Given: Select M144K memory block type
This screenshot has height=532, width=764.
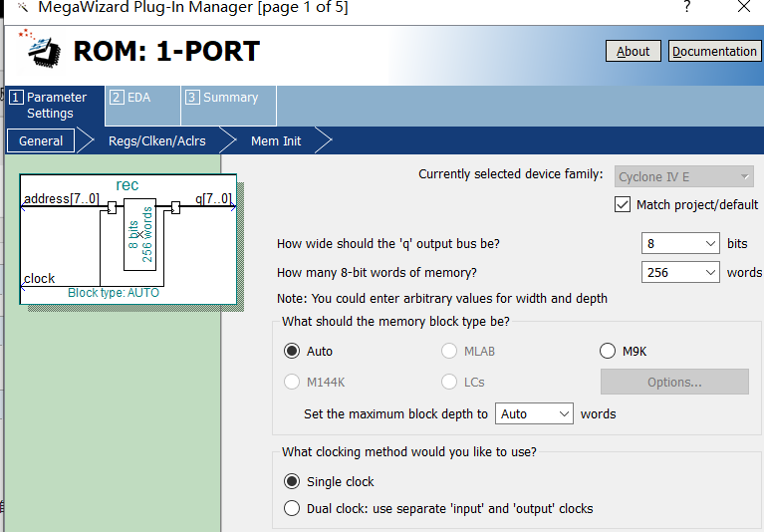Looking at the screenshot, I should tap(292, 382).
